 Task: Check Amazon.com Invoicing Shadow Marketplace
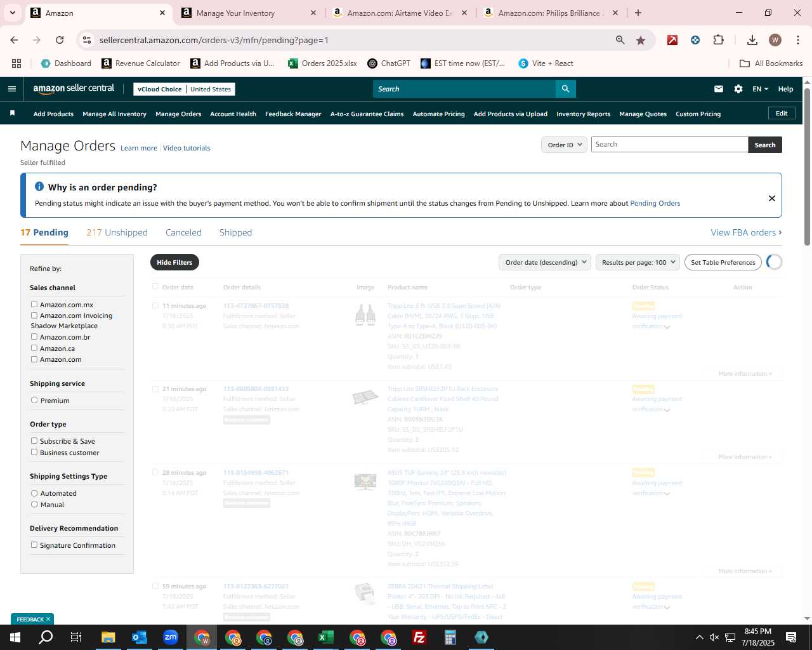pyautogui.click(x=34, y=315)
